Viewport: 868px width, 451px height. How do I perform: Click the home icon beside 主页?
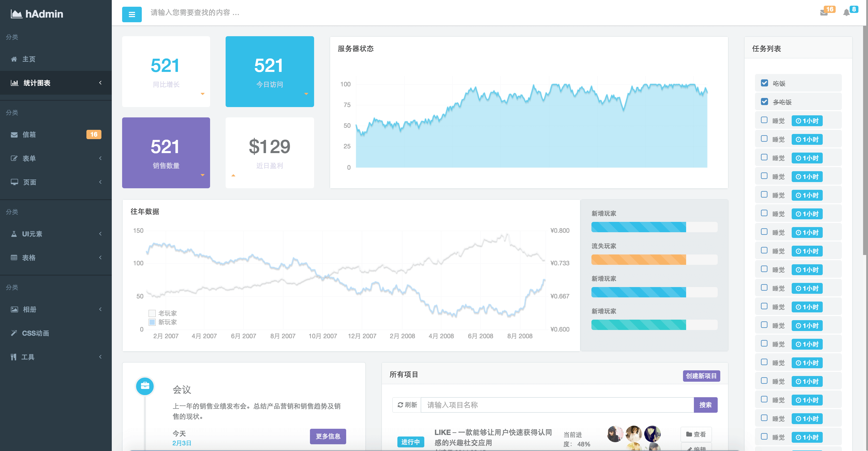pos(14,59)
